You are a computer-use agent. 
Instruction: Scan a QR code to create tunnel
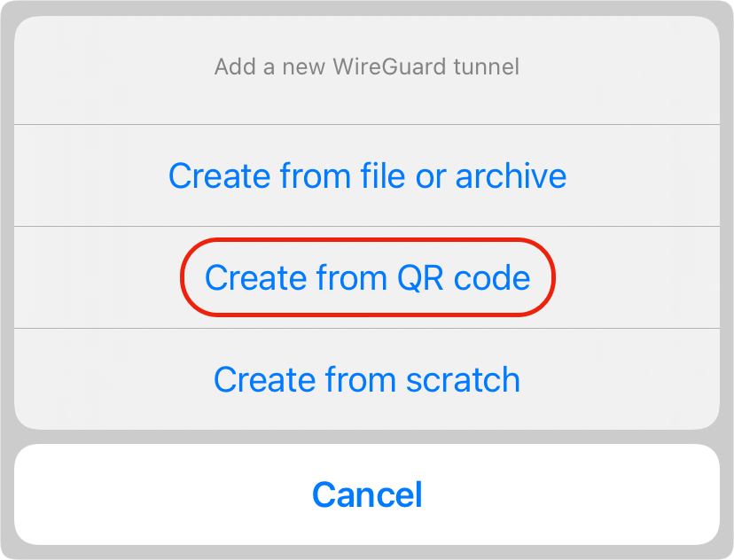point(367,277)
